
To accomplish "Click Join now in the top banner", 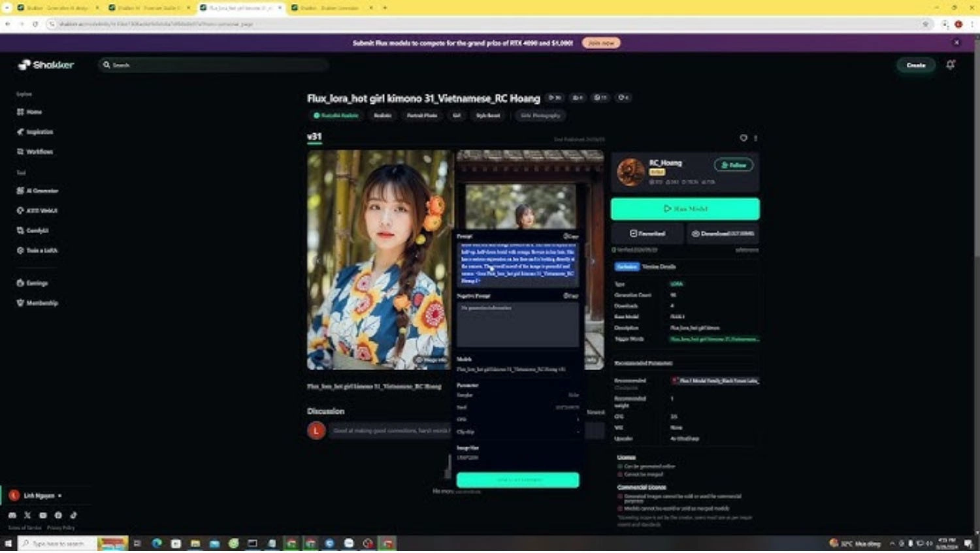I will tap(601, 42).
